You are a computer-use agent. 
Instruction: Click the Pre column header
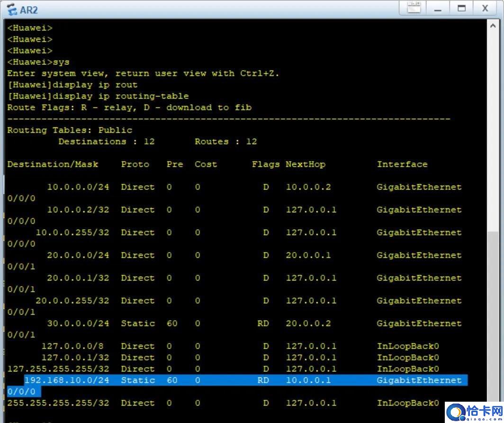175,164
